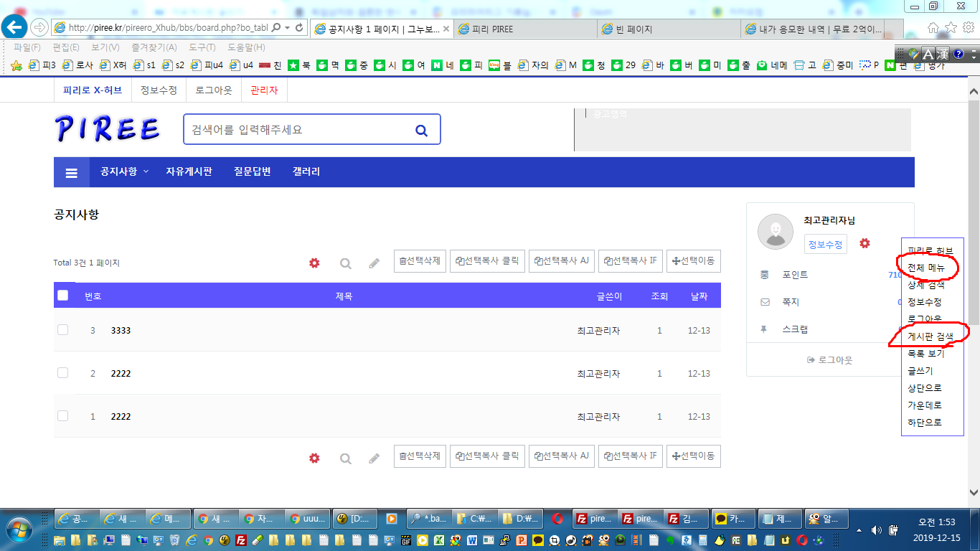Toggle the select-all checkbox in table header

pyautogui.click(x=62, y=296)
